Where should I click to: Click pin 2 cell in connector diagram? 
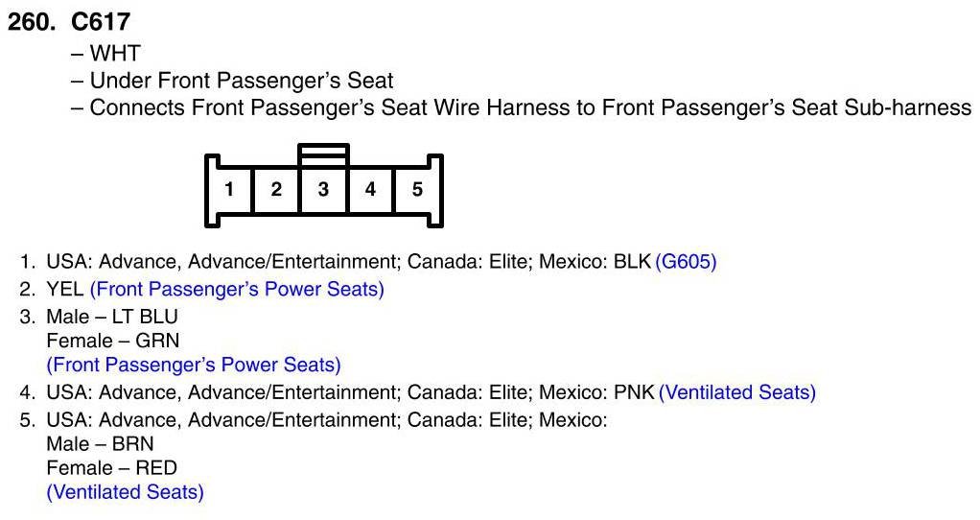pyautogui.click(x=276, y=189)
